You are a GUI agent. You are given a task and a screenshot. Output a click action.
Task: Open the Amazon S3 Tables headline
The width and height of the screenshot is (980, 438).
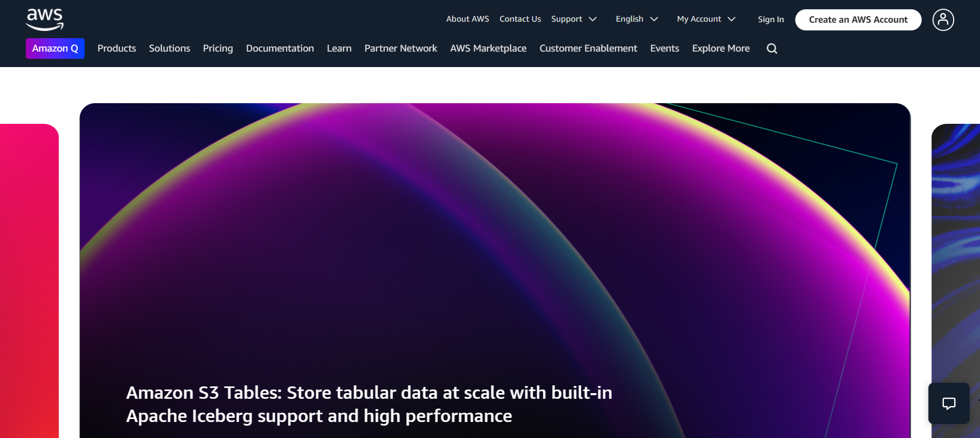tap(369, 404)
